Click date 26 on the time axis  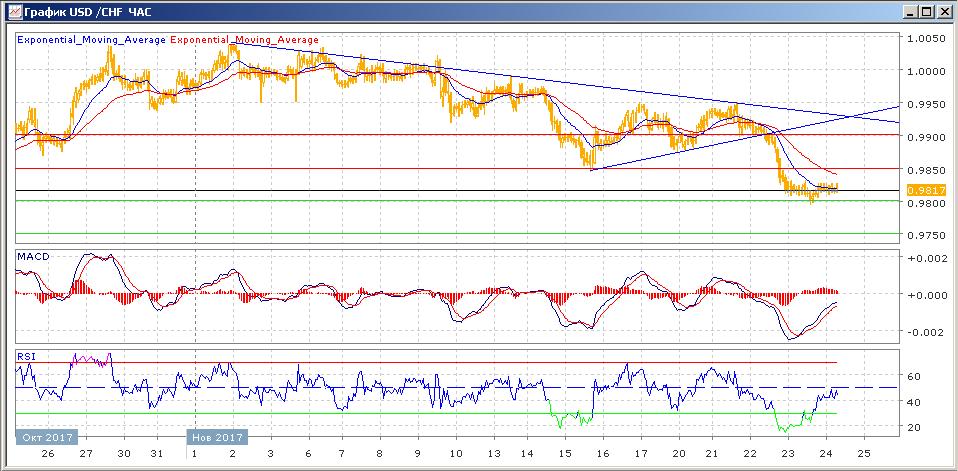click(x=47, y=452)
